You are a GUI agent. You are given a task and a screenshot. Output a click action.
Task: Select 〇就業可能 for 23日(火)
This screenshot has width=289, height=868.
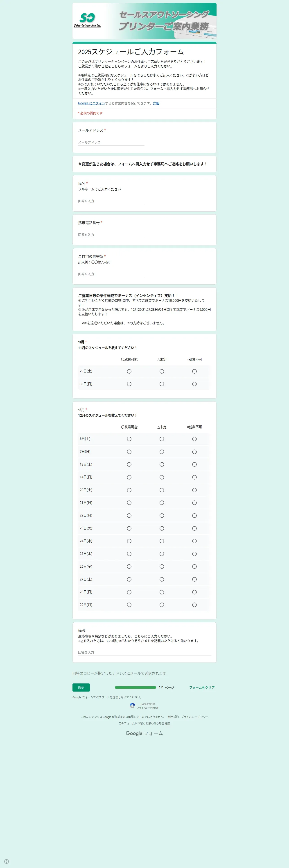click(129, 528)
